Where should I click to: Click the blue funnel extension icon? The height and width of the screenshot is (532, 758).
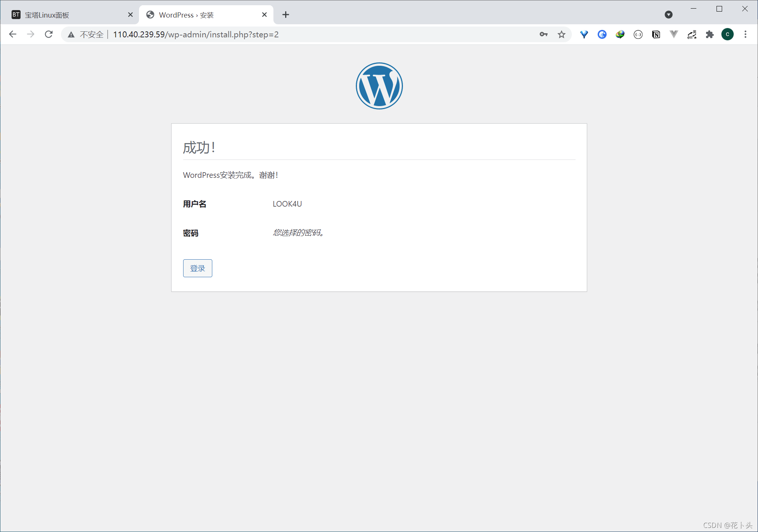pos(584,34)
